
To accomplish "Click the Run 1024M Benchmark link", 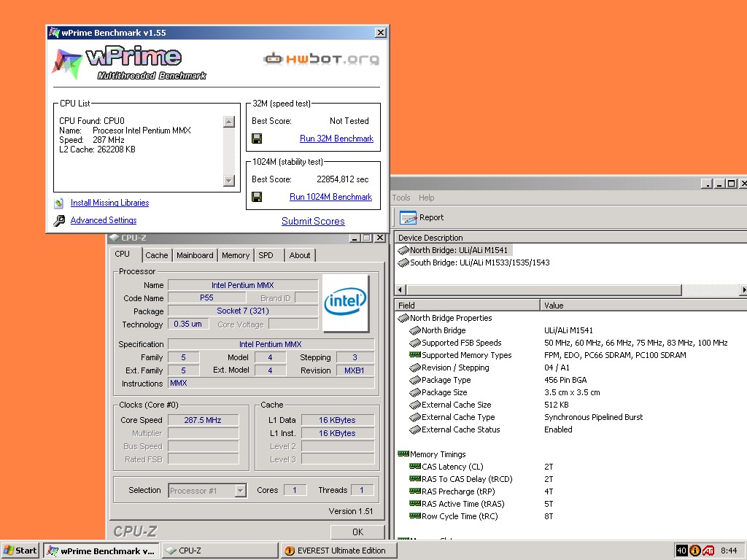I will click(330, 197).
